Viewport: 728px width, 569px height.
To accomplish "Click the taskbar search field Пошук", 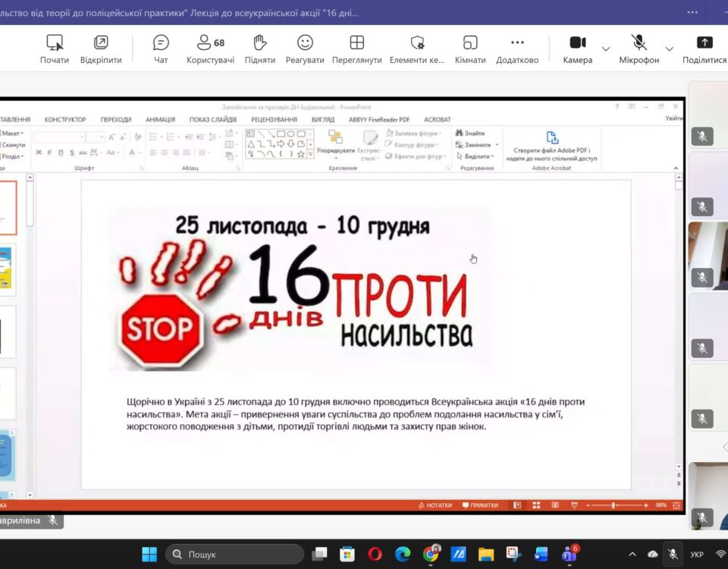I will coord(235,555).
